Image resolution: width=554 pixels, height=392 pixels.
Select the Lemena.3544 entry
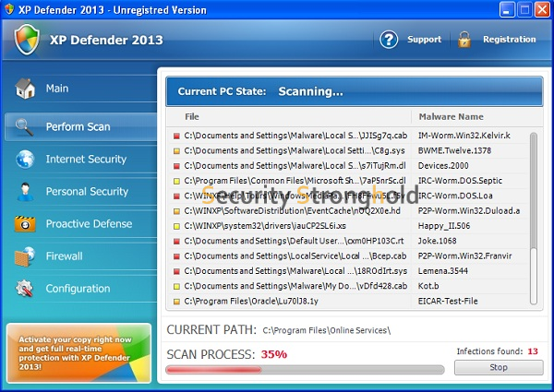point(442,271)
